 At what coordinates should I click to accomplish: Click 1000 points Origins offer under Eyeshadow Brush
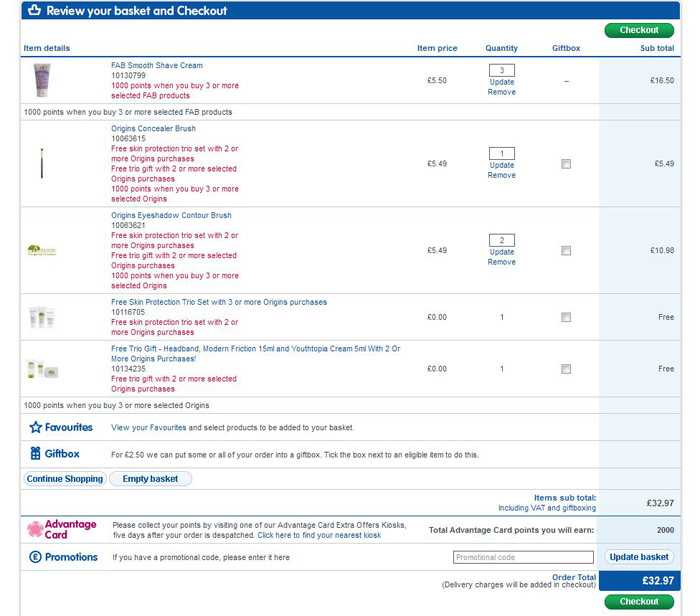point(175,281)
